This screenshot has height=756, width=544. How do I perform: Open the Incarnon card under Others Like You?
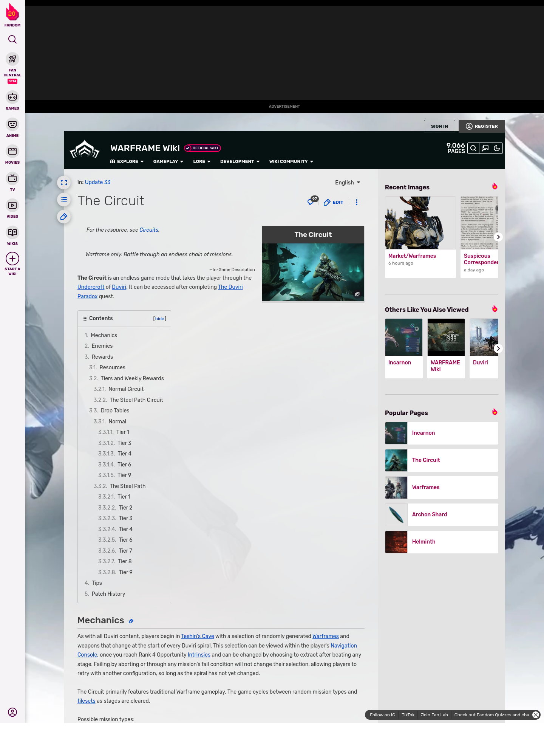[x=404, y=348]
